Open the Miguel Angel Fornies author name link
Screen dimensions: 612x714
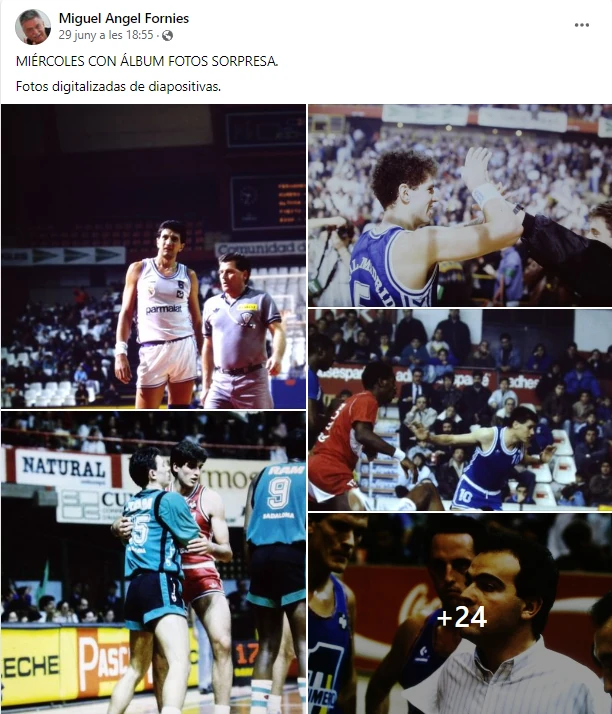tap(124, 18)
